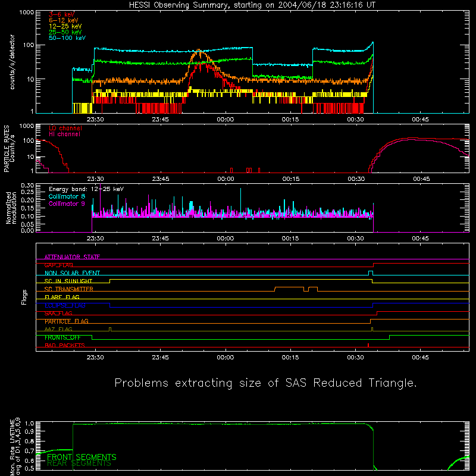Screen dimensions: 476x476
Task: Click the PARTICLE_FLAG label
Action: point(67,321)
